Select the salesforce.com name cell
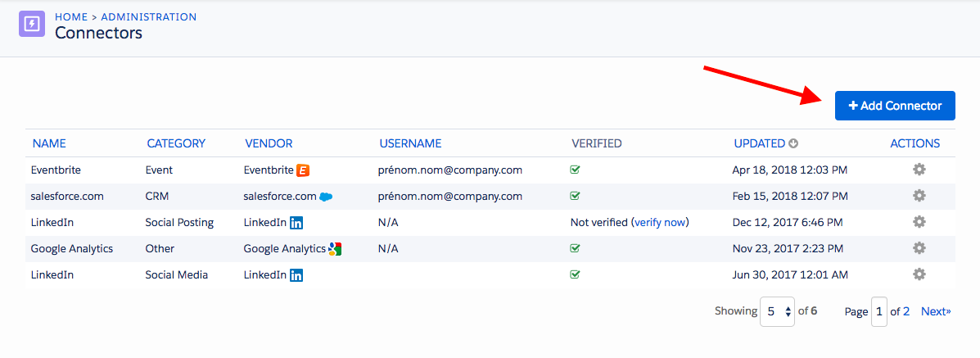The width and height of the screenshot is (980, 358). pos(67,196)
